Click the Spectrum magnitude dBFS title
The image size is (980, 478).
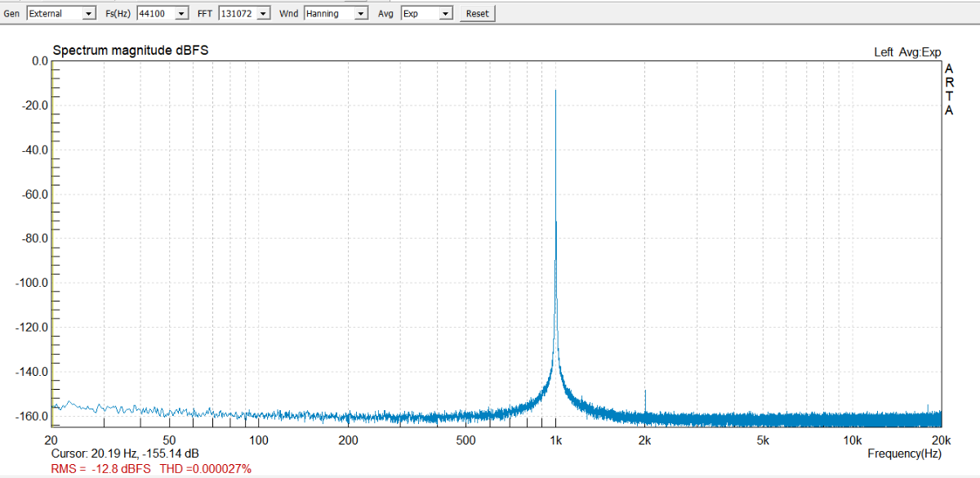(x=129, y=50)
